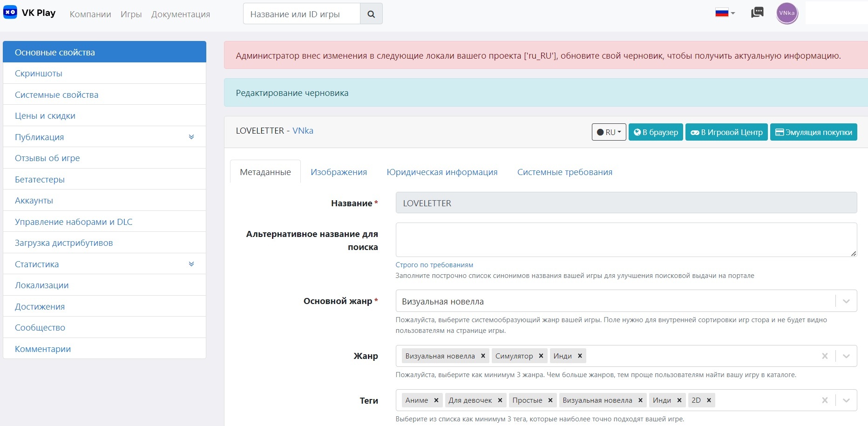Open Управление наборами и DLC
868x426 pixels.
pyautogui.click(x=104, y=222)
